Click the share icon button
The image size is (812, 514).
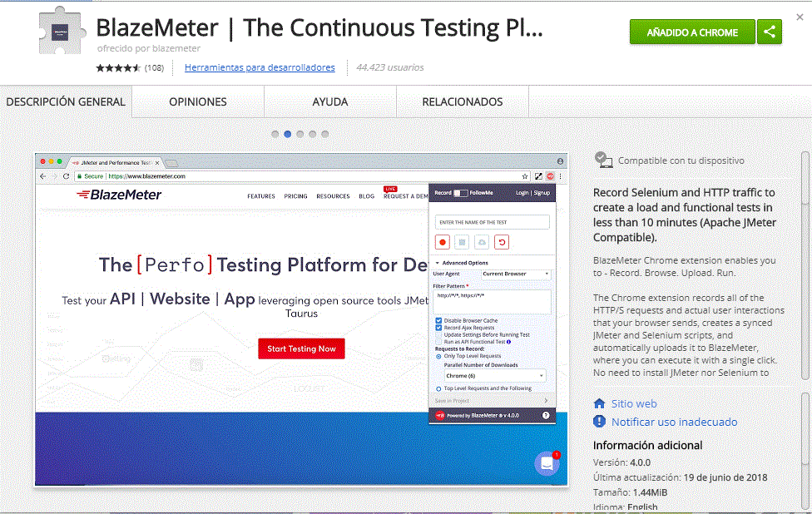[770, 32]
